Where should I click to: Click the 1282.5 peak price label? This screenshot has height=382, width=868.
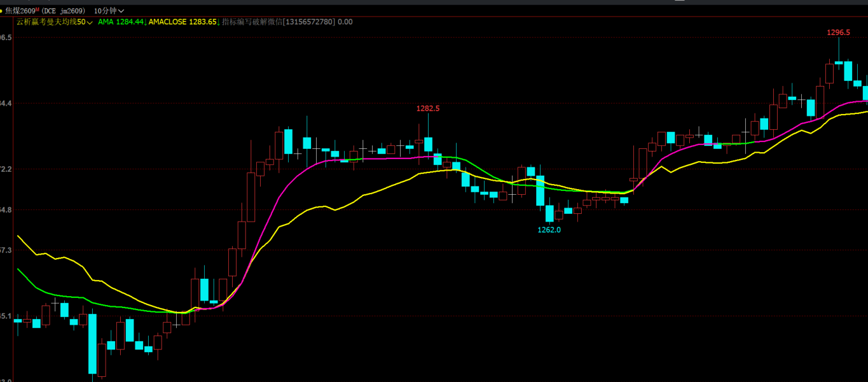click(428, 108)
